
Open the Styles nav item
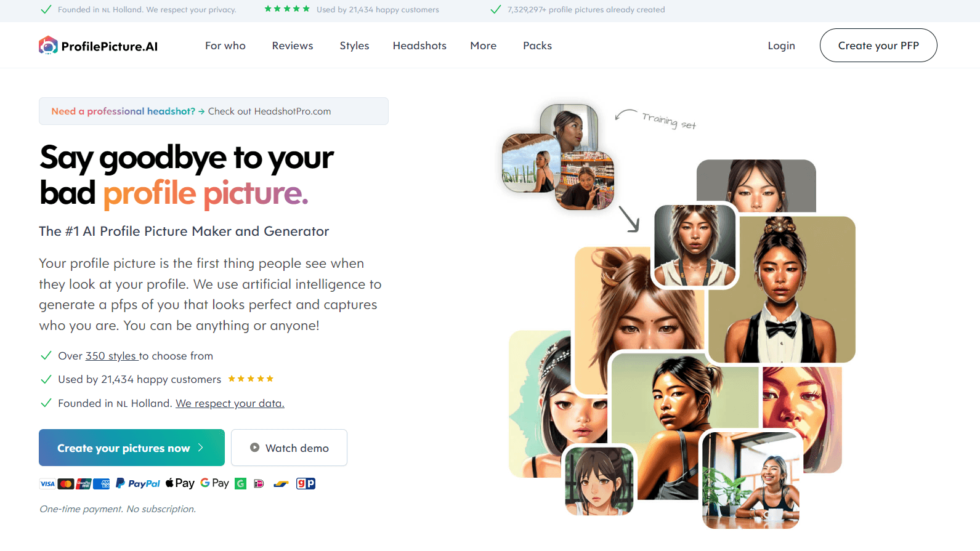pos(354,46)
